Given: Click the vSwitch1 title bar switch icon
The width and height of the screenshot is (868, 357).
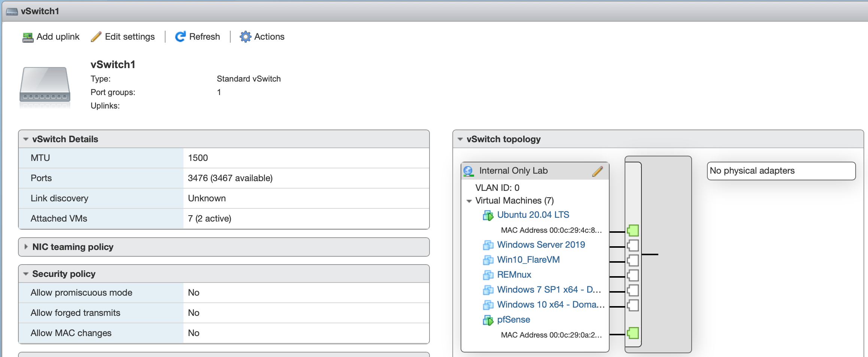Looking at the screenshot, I should [12, 12].
